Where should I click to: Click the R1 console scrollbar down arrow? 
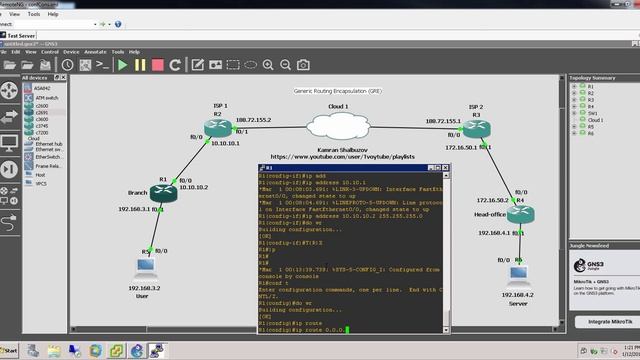click(x=446, y=330)
